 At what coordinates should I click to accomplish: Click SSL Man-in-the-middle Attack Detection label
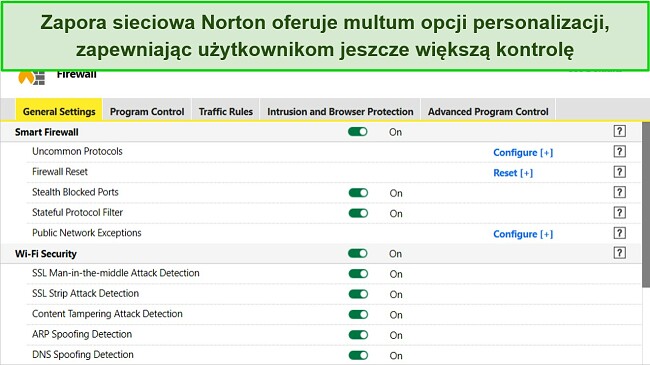(x=116, y=273)
